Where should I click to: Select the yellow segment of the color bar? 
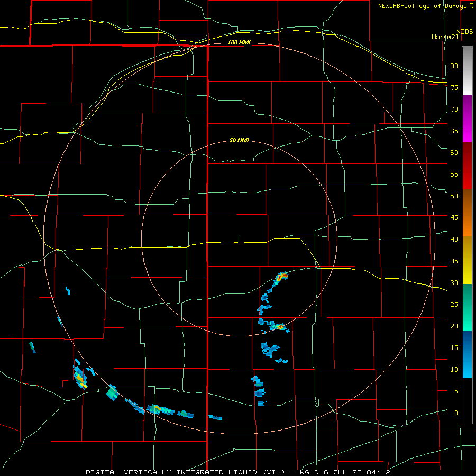tap(467, 260)
